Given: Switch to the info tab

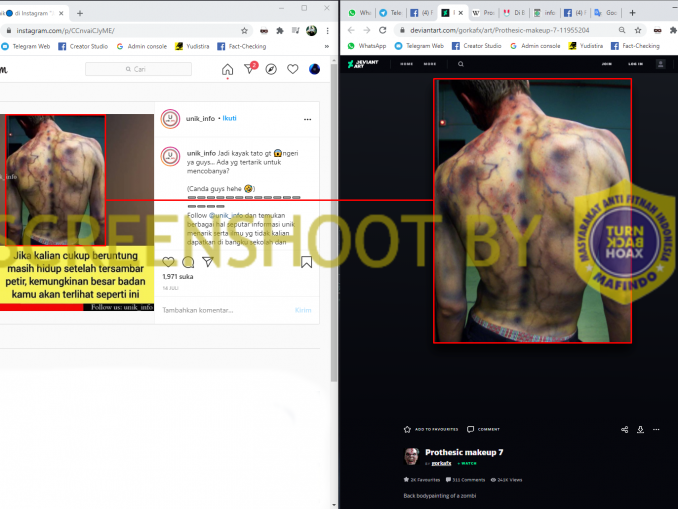Looking at the screenshot, I should (x=545, y=13).
